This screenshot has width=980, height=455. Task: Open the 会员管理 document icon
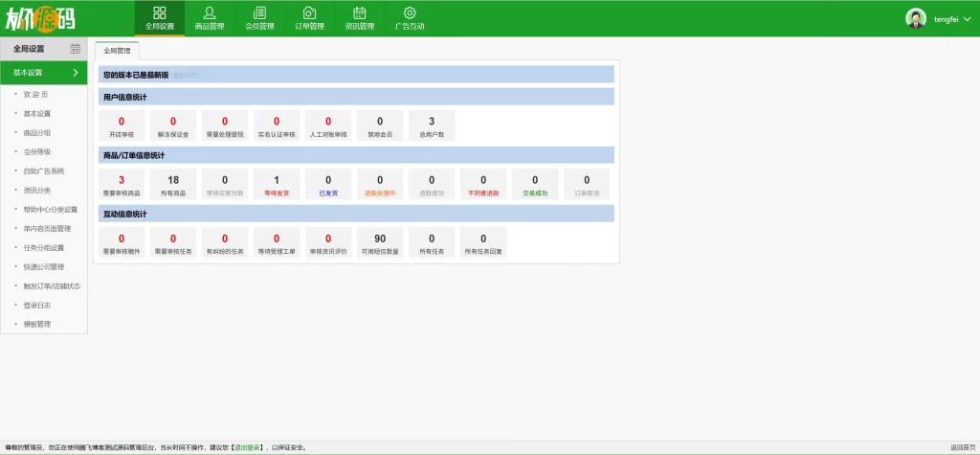click(x=259, y=12)
